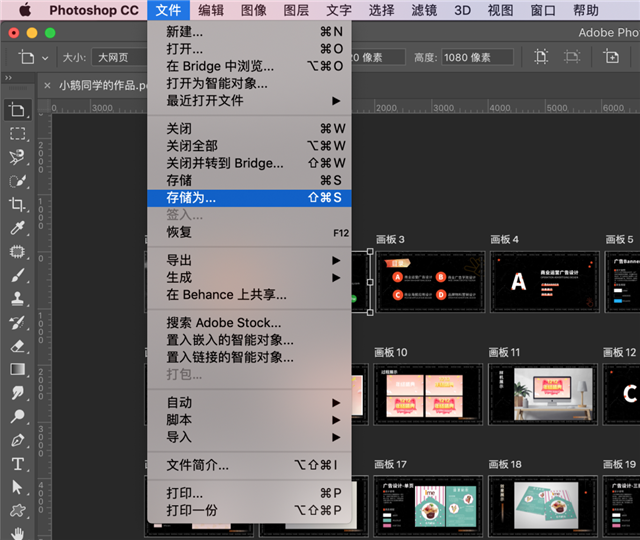Choose 存储 menu entry
The height and width of the screenshot is (540, 640).
pos(249,180)
